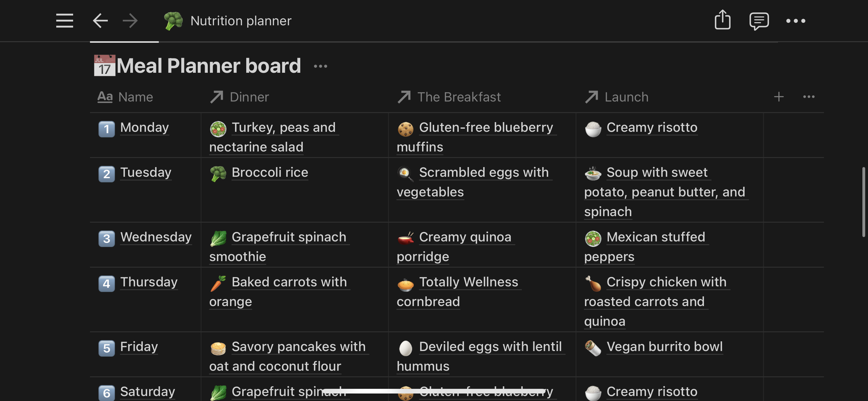Tap the share icon

click(722, 20)
